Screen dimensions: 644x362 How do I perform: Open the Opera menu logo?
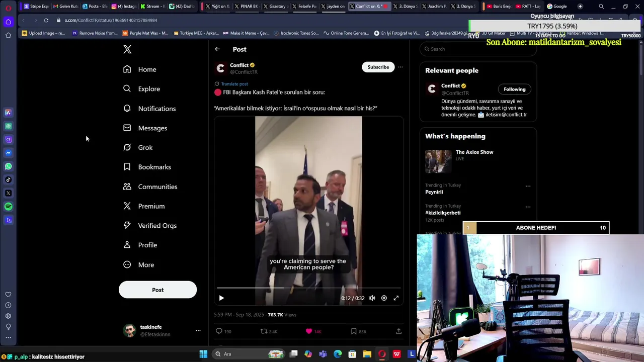[8, 8]
